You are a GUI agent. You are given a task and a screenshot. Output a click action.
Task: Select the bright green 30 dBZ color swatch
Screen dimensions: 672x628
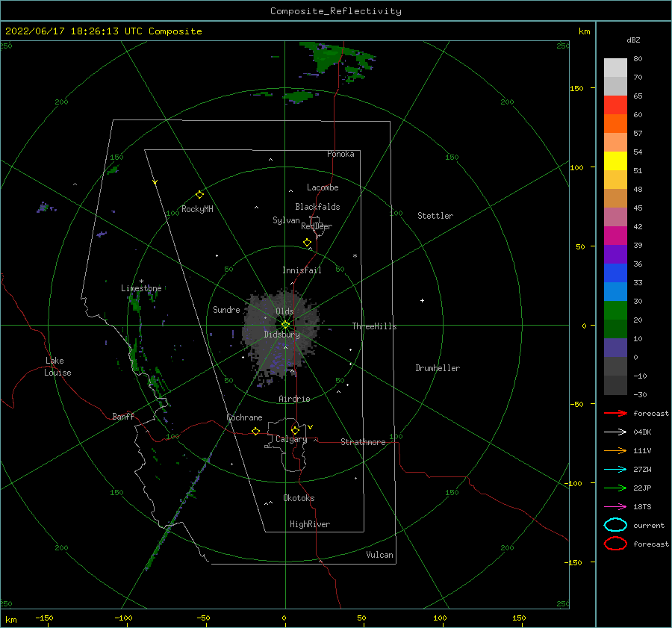coord(615,310)
